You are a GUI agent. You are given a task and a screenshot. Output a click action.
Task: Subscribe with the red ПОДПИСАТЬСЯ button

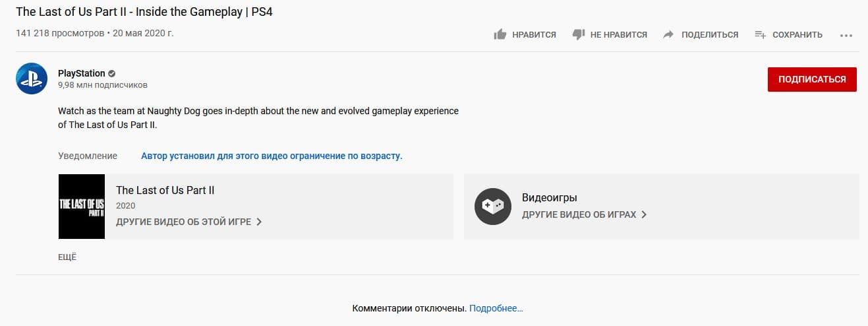pos(812,79)
